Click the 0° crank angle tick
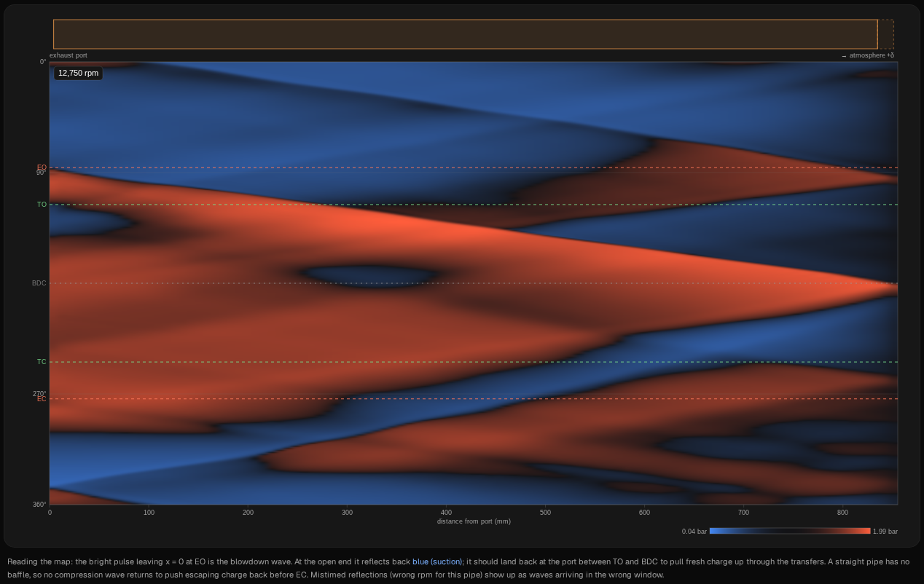 [43, 62]
